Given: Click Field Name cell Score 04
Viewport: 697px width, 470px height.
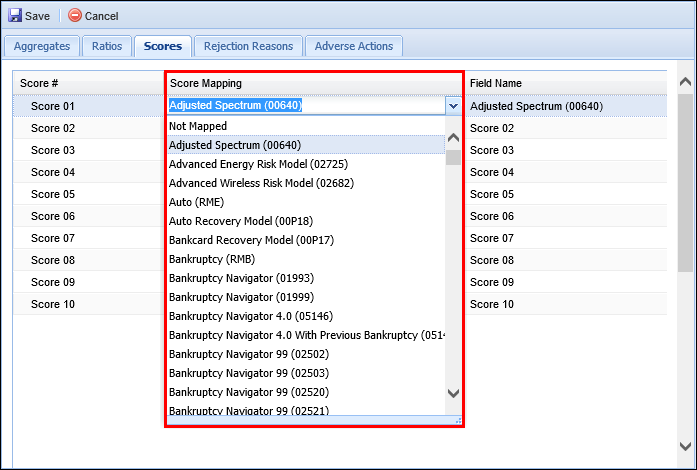Looking at the screenshot, I should tap(565, 172).
